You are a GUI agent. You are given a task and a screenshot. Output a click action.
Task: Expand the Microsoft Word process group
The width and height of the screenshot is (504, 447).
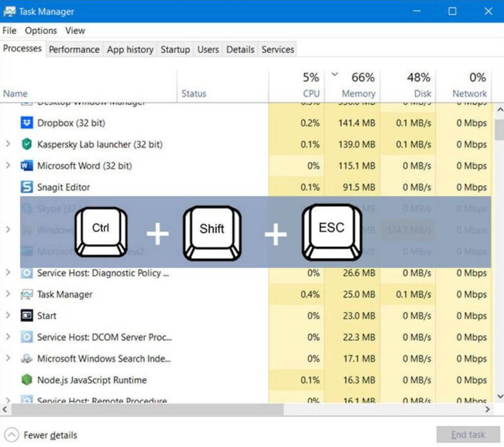[x=8, y=166]
